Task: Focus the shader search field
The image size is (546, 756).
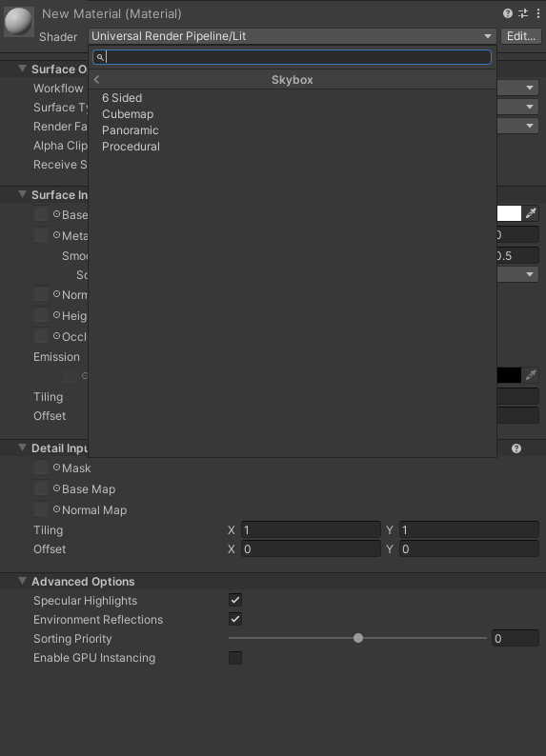Action: click(x=293, y=57)
